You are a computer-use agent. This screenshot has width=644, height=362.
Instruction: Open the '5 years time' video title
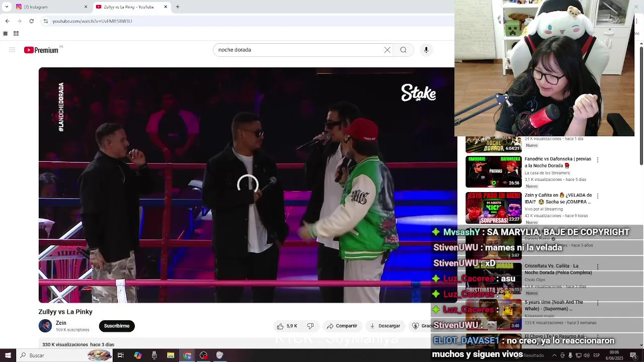pos(554,305)
